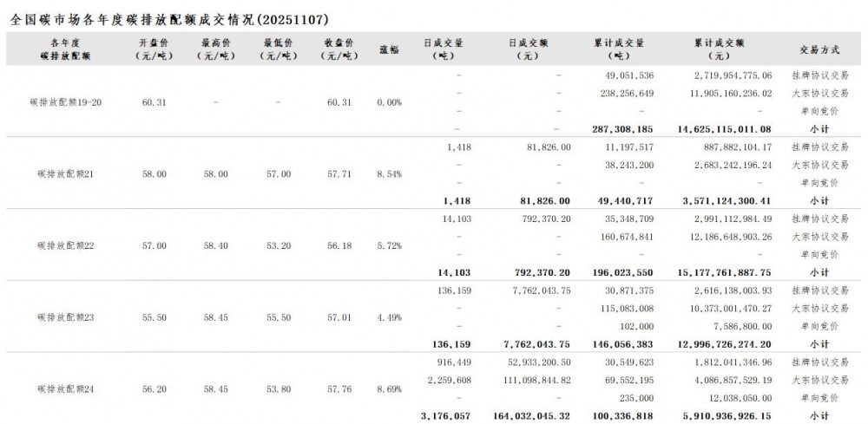Click the 287,308,185 cumulative volume subtotal
Screen dimensions: 868x424
click(x=620, y=128)
